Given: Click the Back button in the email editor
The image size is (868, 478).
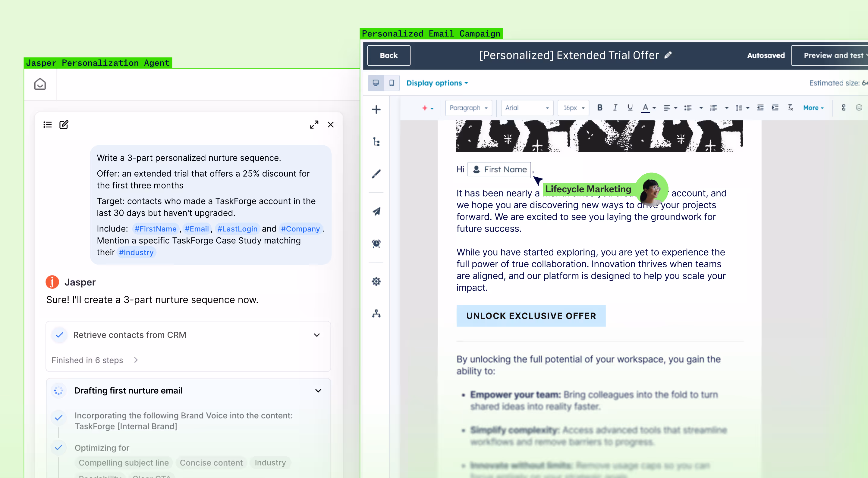Looking at the screenshot, I should pos(388,56).
